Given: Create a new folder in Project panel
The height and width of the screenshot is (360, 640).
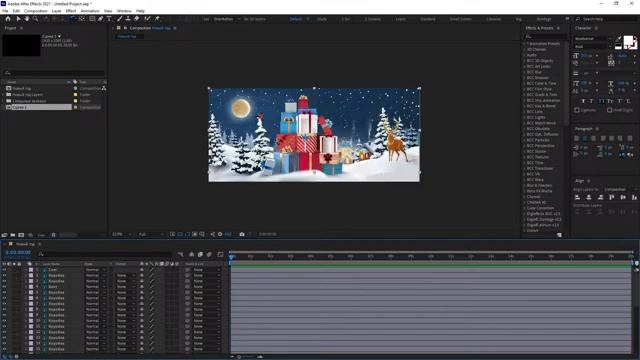Looking at the screenshot, I should [x=13, y=235].
